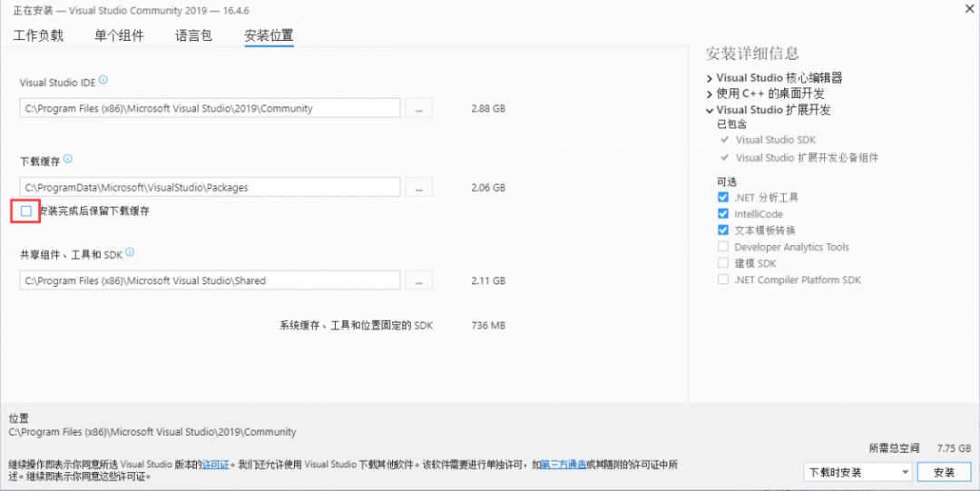
Task: Switch to 工作负载 tab
Action: (38, 35)
